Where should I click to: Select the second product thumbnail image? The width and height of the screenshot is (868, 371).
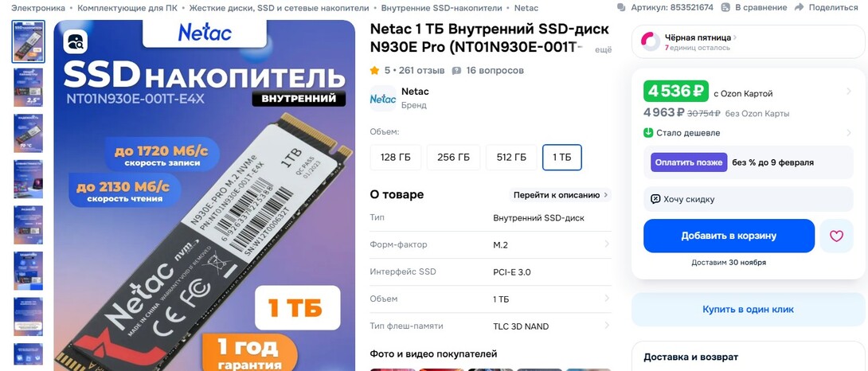click(28, 88)
